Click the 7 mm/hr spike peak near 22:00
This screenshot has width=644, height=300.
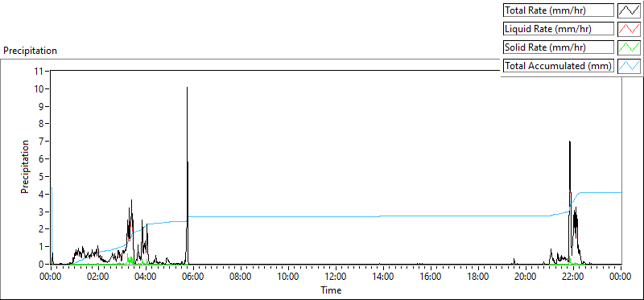[570, 142]
